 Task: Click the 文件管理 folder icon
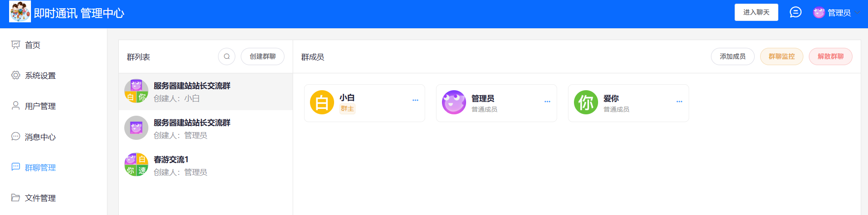tap(16, 197)
